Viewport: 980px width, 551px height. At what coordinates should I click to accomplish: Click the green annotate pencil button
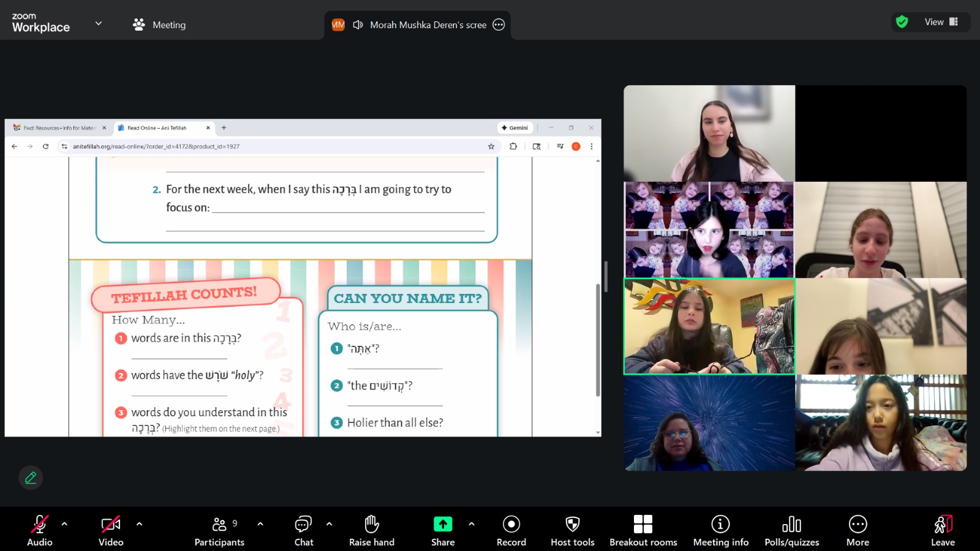click(31, 478)
